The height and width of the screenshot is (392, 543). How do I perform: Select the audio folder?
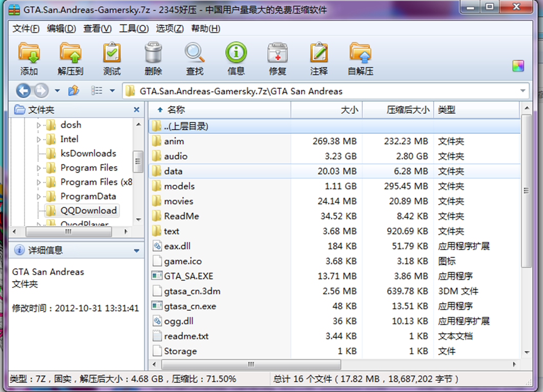335,156
